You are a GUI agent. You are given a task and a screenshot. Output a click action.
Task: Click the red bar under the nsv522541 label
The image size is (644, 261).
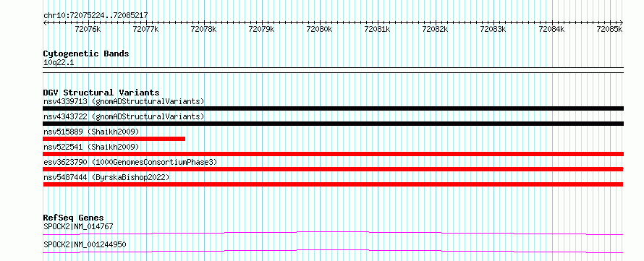pos(333,154)
